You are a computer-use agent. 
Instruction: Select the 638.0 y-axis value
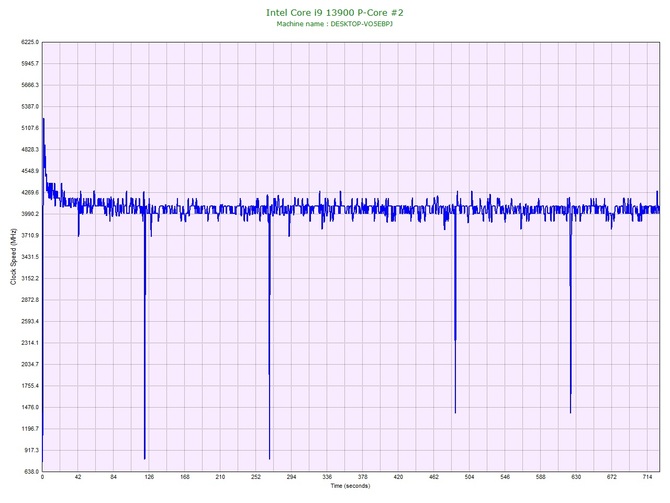(31, 472)
